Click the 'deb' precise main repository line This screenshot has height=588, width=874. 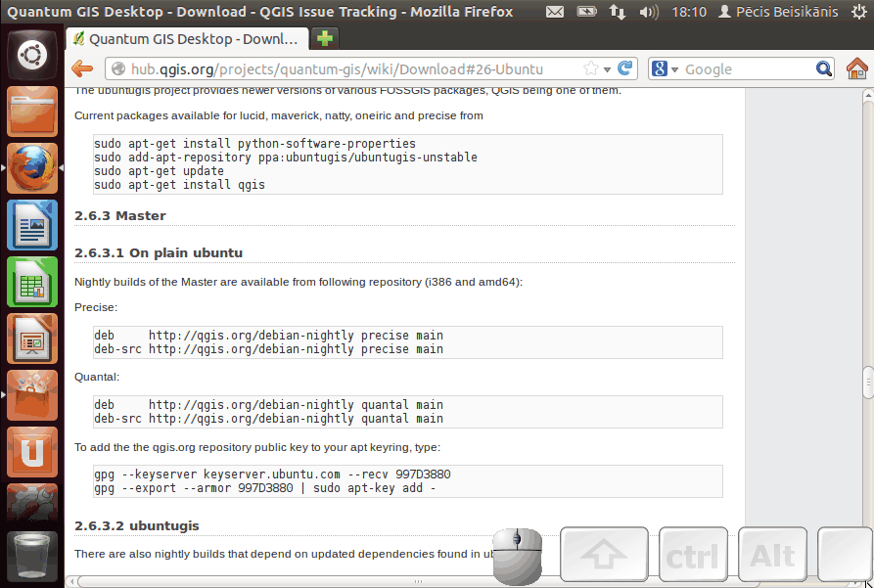[x=269, y=336]
